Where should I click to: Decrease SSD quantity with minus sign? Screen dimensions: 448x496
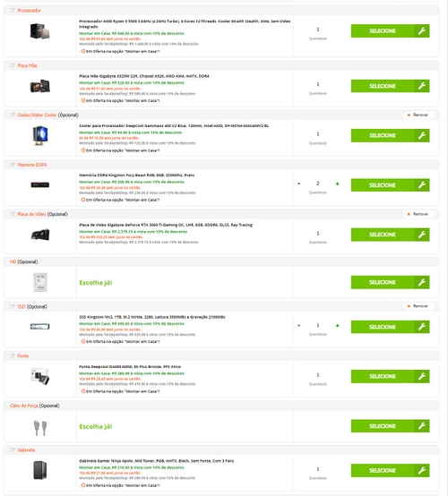tap(299, 326)
